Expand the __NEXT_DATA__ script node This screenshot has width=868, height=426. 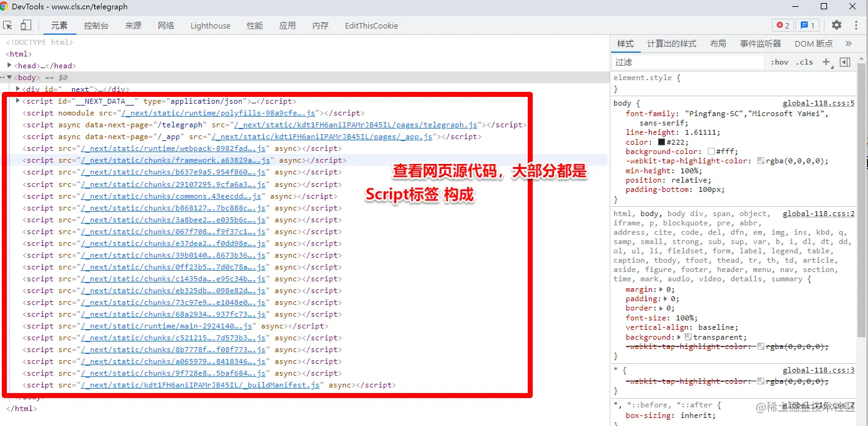tap(18, 101)
